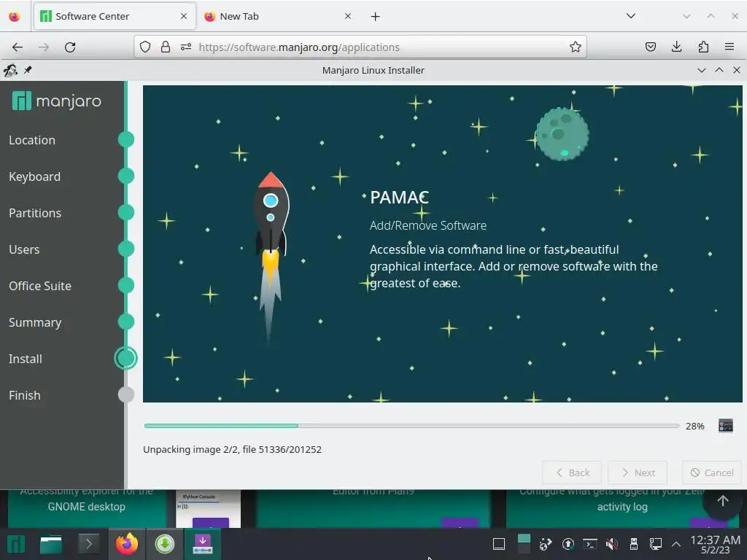
Task: Open the green download app in taskbar
Action: 165,544
